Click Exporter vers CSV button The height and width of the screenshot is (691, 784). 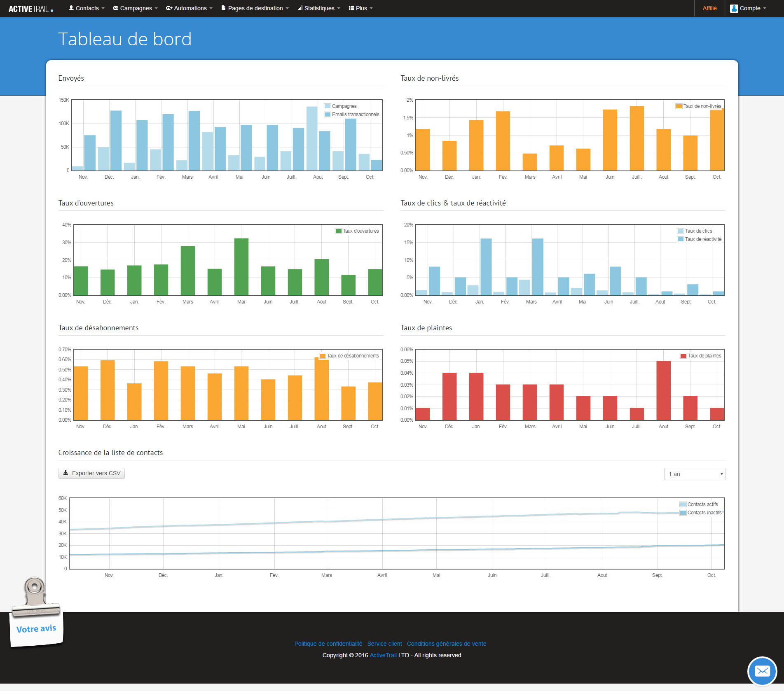tap(91, 473)
